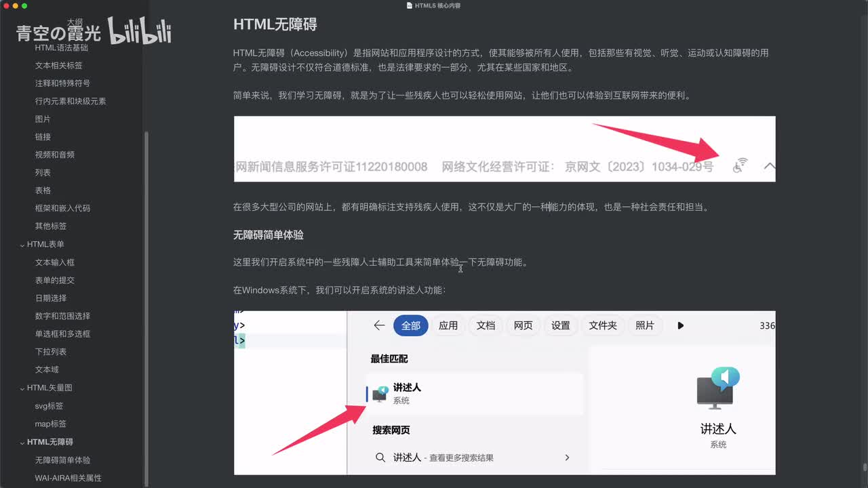The image size is (868, 488).
Task: Open the svg标签 outline item
Action: pyautogui.click(x=49, y=406)
